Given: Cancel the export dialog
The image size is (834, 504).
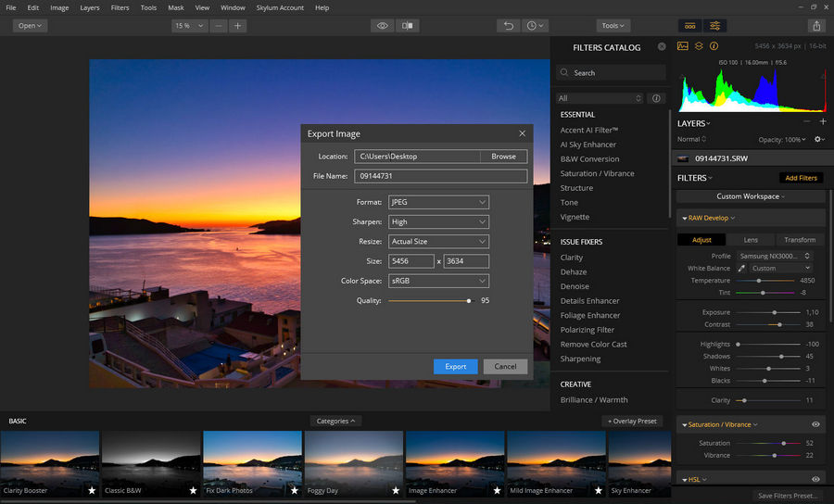Looking at the screenshot, I should 505,366.
